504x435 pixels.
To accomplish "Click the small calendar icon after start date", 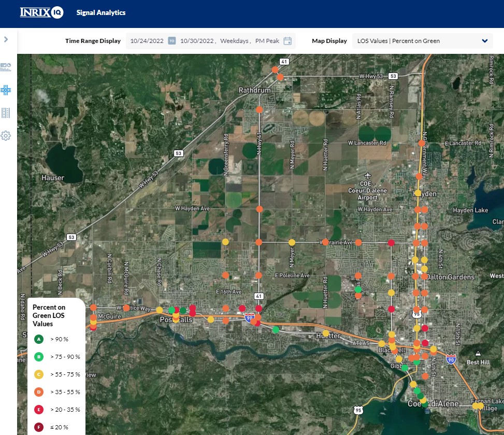I will click(172, 41).
